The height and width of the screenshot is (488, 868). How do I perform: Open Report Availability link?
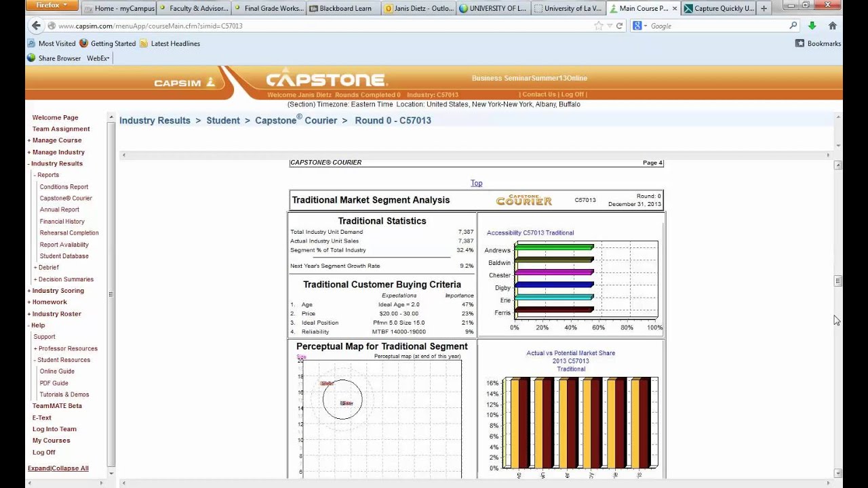[x=64, y=245]
